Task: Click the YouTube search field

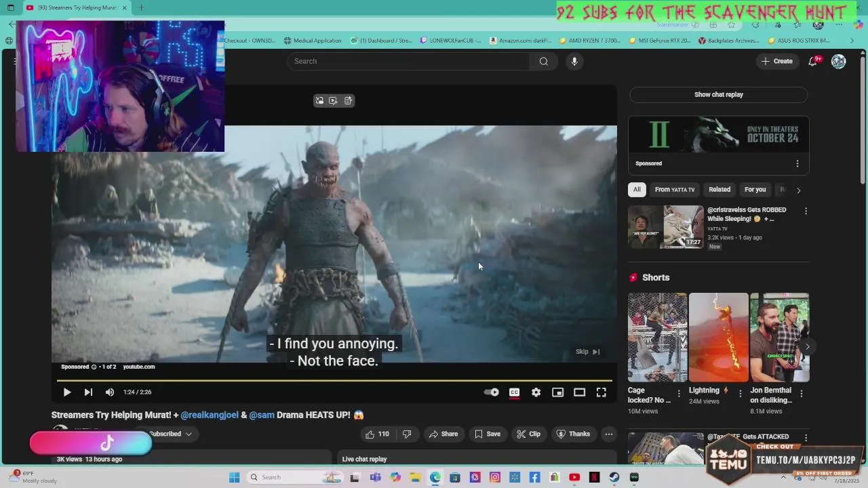Action: coord(408,61)
